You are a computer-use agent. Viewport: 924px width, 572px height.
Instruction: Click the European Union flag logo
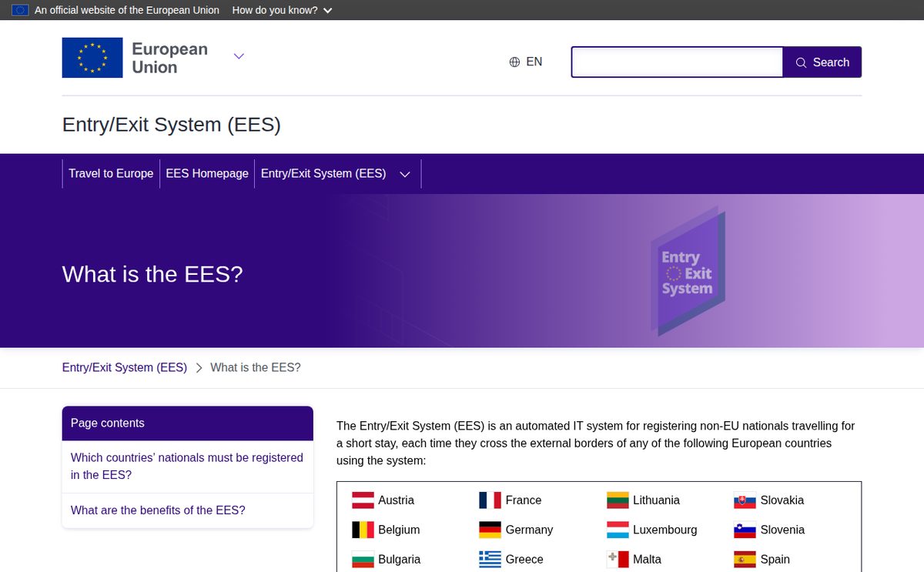pos(92,58)
